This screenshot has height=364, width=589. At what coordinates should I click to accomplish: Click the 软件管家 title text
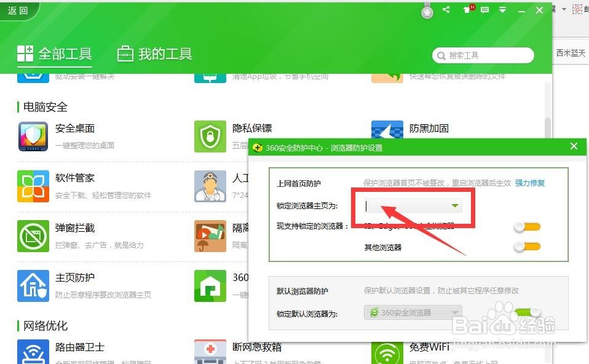(75, 178)
